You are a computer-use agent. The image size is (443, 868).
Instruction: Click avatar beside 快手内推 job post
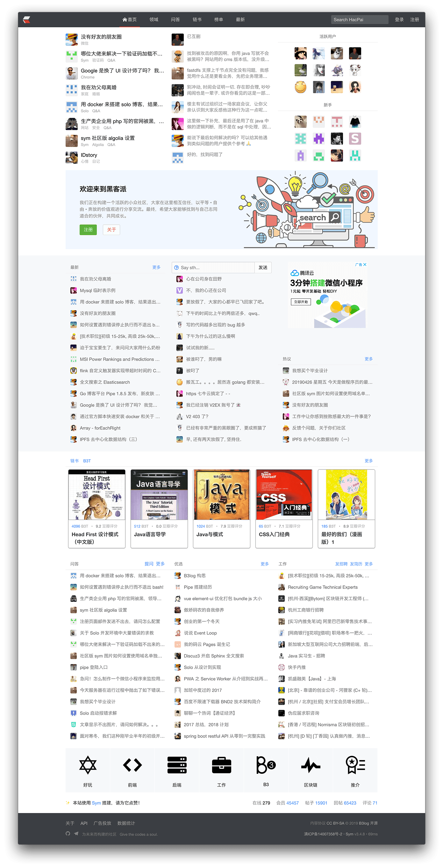[x=281, y=667]
